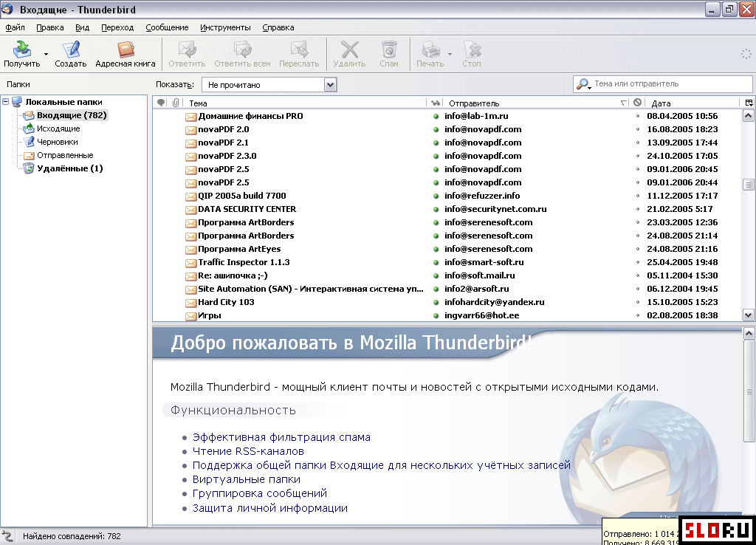Follow the Поддержка общей папки Входящие link
This screenshot has width=756, height=545.
click(x=382, y=465)
